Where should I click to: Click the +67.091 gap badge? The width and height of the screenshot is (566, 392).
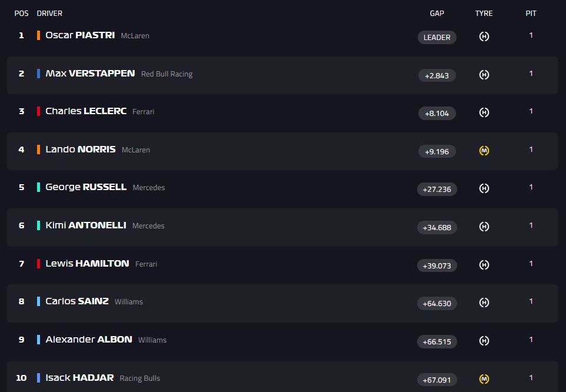coord(437,380)
